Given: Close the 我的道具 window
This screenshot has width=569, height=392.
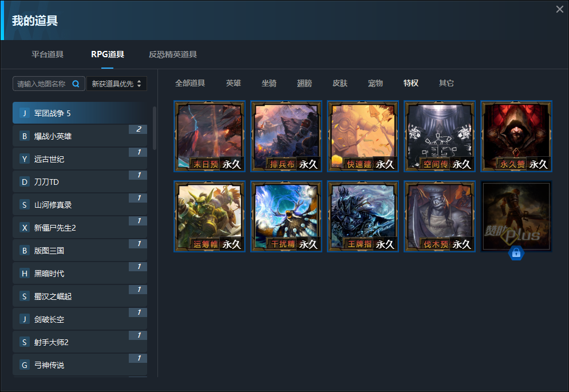Looking at the screenshot, I should 560,9.
